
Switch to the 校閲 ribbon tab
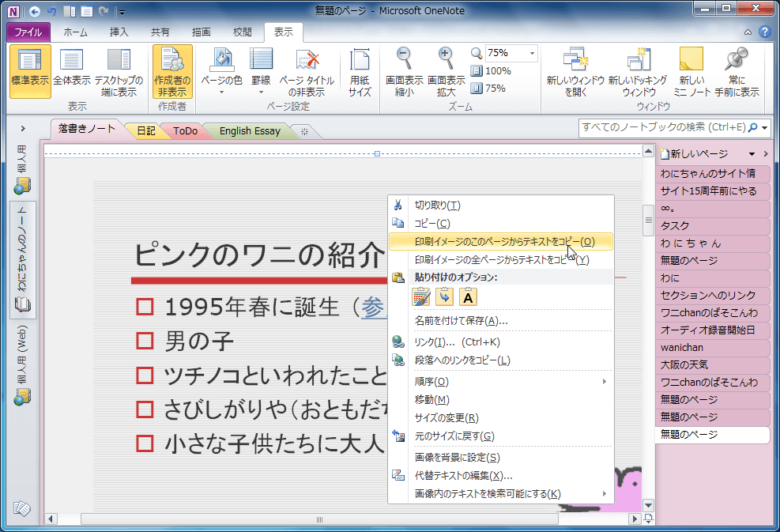(243, 32)
